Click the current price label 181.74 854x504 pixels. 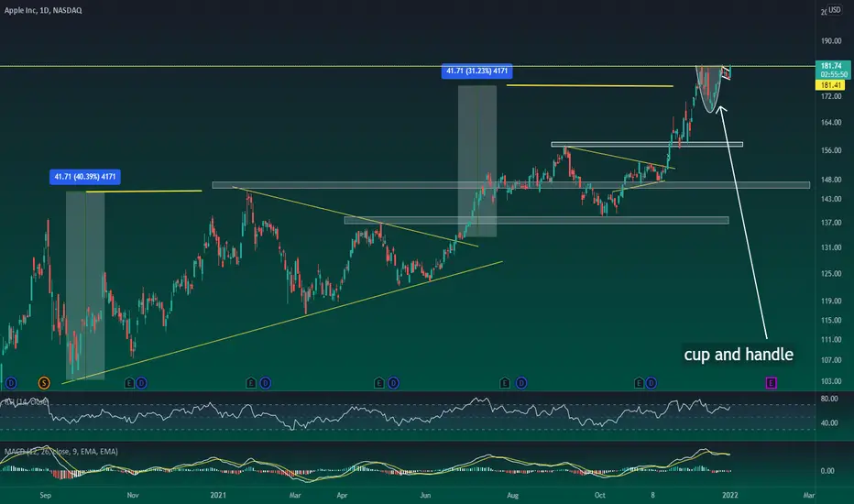pyautogui.click(x=831, y=66)
